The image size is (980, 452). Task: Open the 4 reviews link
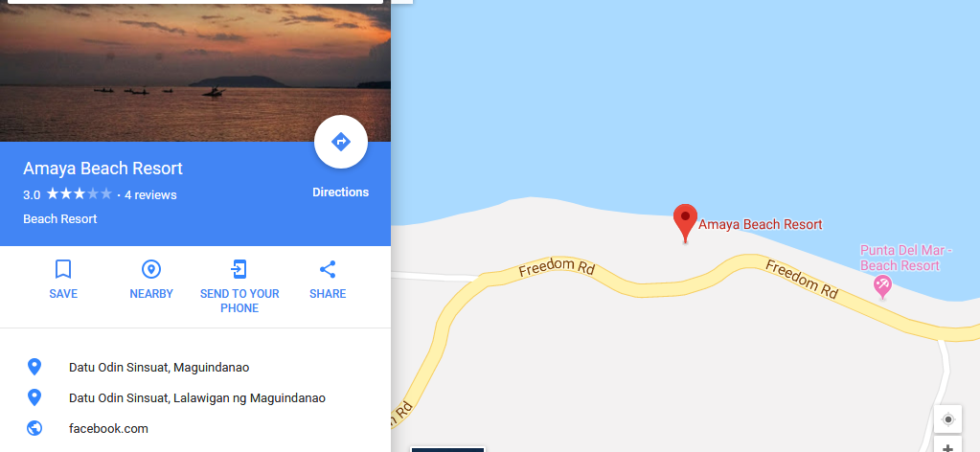[150, 195]
